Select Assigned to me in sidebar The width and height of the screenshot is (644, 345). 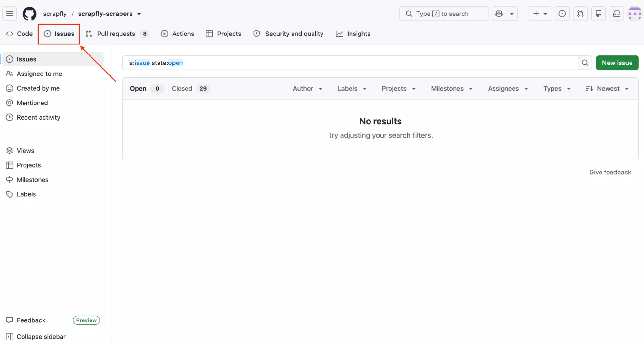(53, 74)
